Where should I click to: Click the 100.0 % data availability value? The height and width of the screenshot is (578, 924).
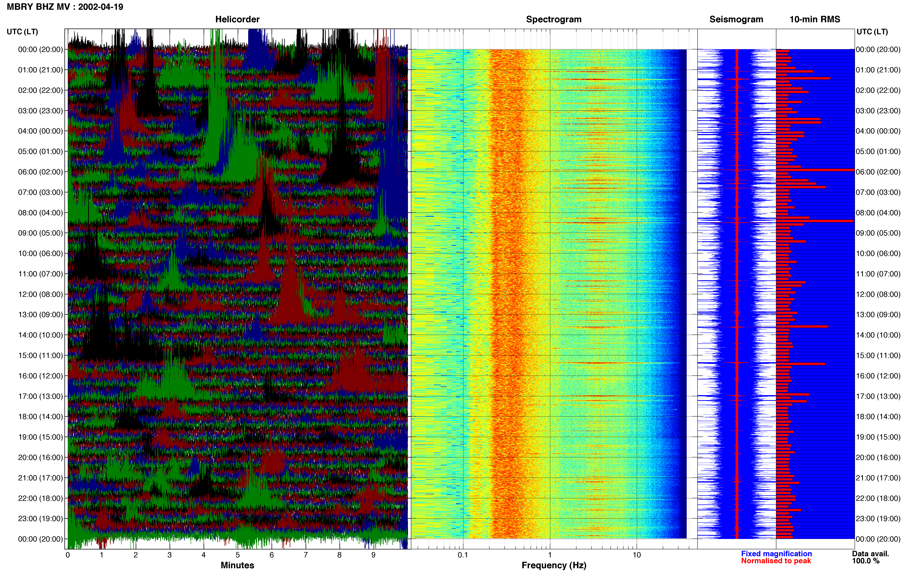coord(865,561)
